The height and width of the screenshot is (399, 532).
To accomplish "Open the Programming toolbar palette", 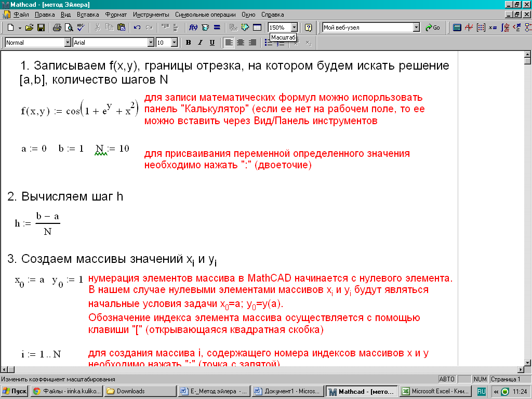I will (528, 28).
